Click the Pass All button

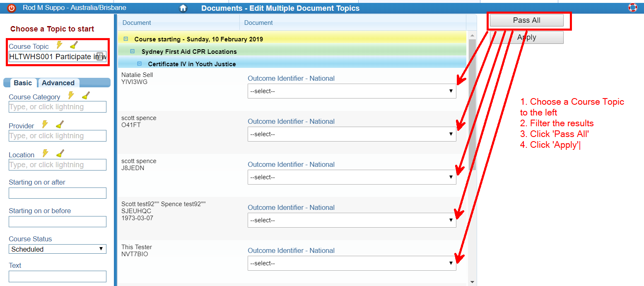[x=526, y=20]
